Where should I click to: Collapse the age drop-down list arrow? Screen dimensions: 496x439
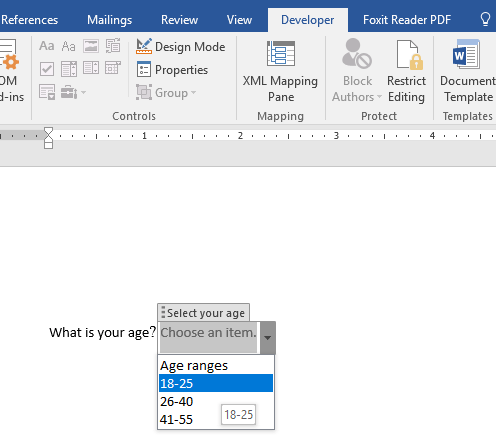coord(267,338)
